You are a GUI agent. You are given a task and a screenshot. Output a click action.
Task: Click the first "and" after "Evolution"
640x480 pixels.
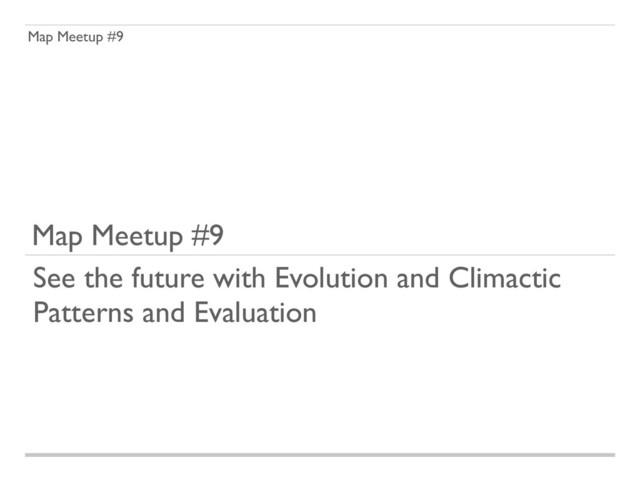coord(418,278)
